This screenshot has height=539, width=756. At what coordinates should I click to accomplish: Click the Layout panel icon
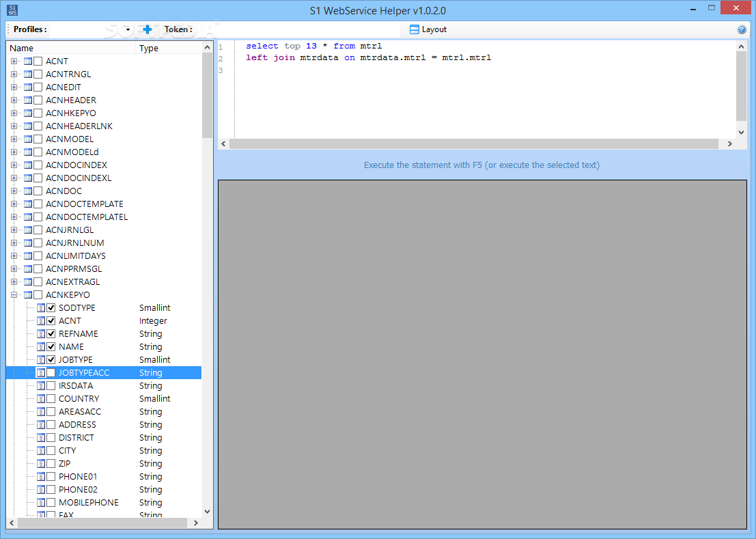point(414,29)
